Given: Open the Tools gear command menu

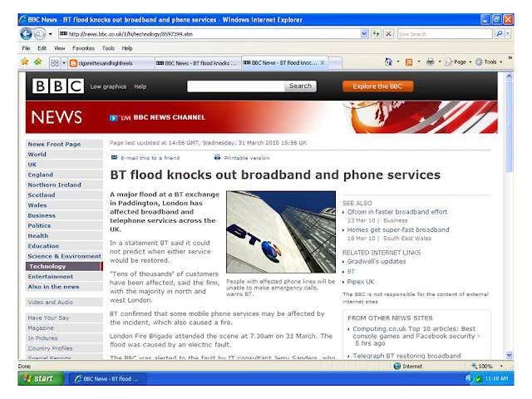Looking at the screenshot, I should point(489,62).
